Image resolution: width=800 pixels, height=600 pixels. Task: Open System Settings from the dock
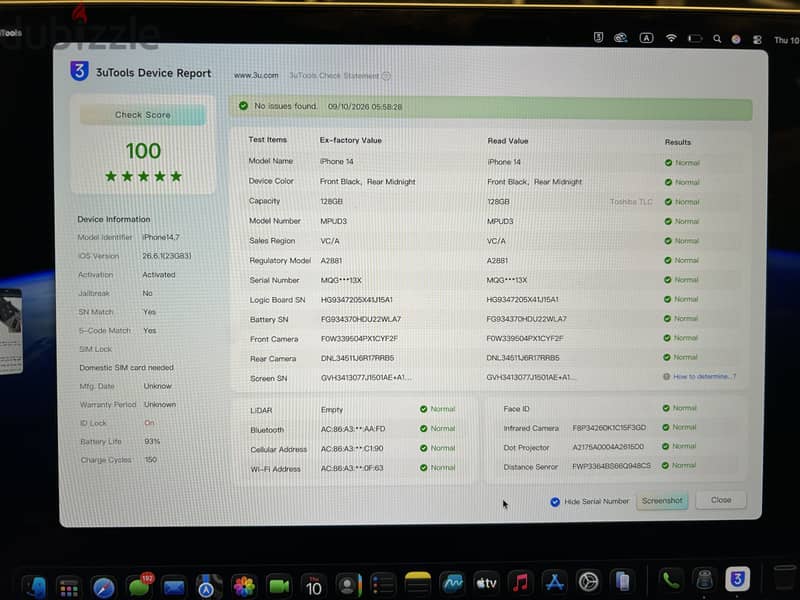coord(588,581)
